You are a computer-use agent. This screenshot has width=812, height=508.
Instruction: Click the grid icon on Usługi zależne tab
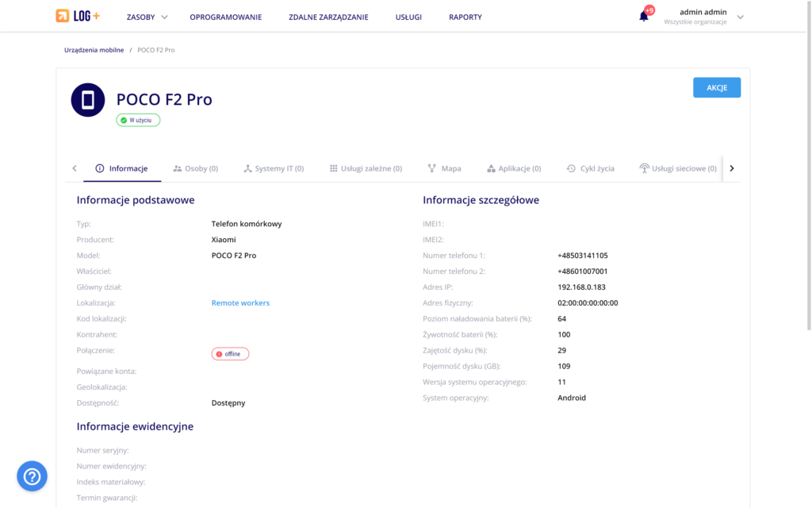point(334,168)
